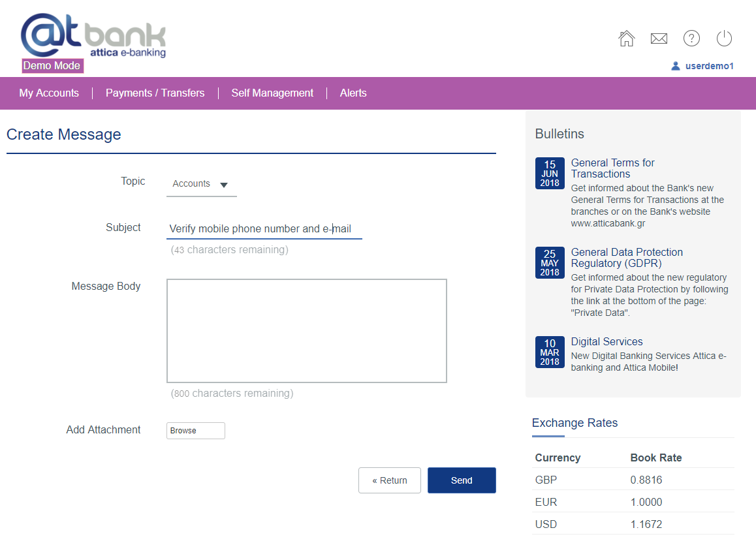Screen dimensions: 756x543
Task: Click the Attica e-banking logo
Action: (x=93, y=36)
